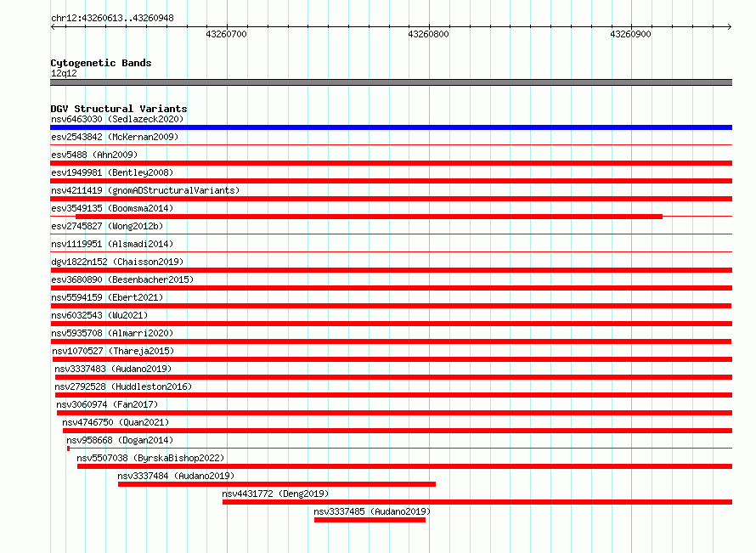756x553 pixels.
Task: Click the nsv5594159 (Ebert2021) label
Action: pyautogui.click(x=107, y=297)
